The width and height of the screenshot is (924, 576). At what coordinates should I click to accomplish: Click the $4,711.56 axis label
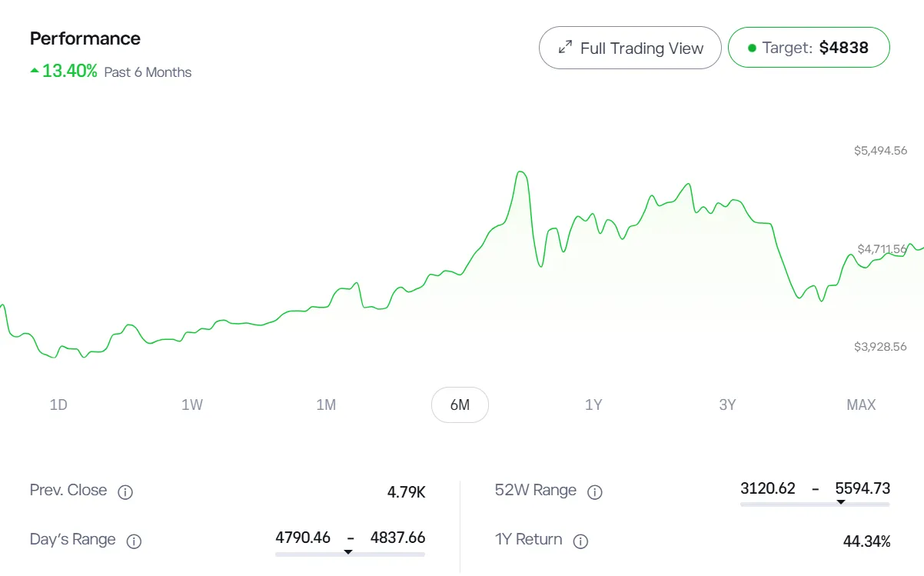tap(882, 249)
